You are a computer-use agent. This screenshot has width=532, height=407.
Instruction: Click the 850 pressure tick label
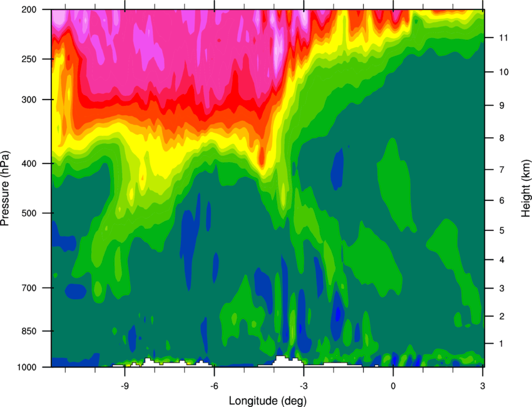tap(29, 331)
